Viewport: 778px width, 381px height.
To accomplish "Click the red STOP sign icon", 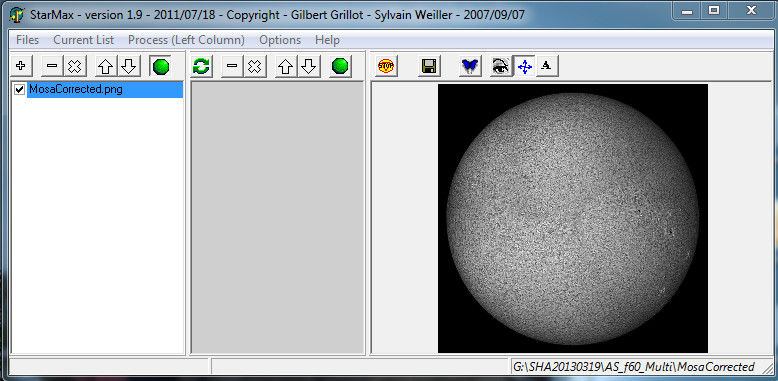I will click(x=386, y=66).
